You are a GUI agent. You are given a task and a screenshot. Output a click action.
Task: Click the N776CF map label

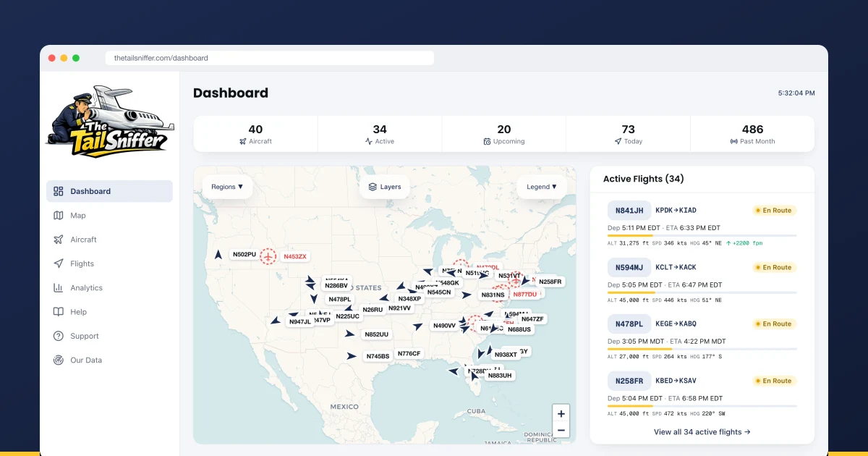pos(409,353)
